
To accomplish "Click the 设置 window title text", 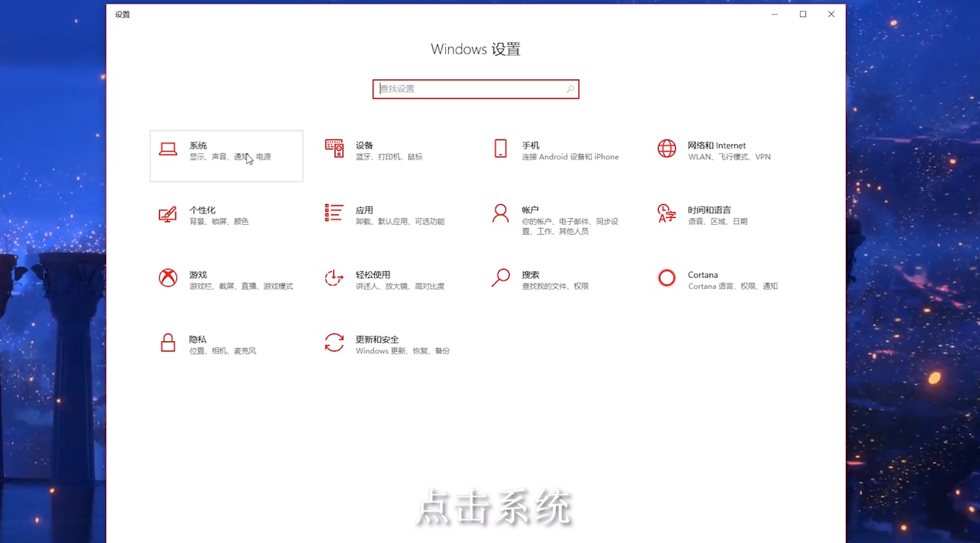I will click(x=122, y=15).
